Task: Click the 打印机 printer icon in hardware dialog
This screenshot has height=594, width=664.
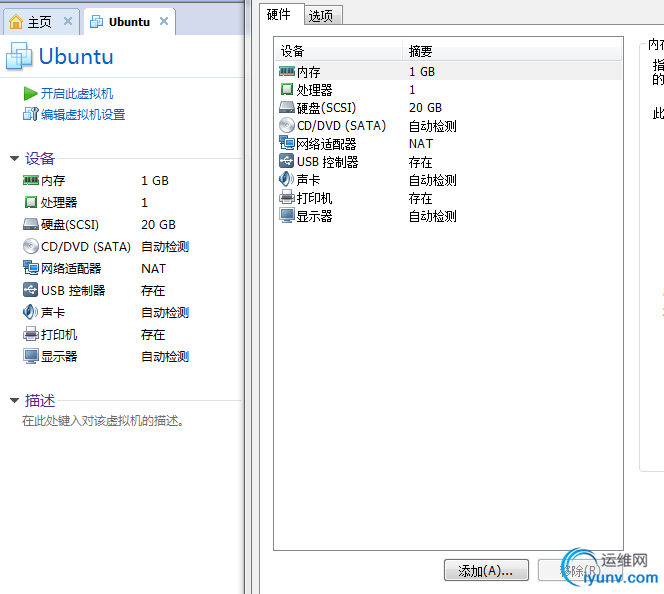Action: point(287,197)
